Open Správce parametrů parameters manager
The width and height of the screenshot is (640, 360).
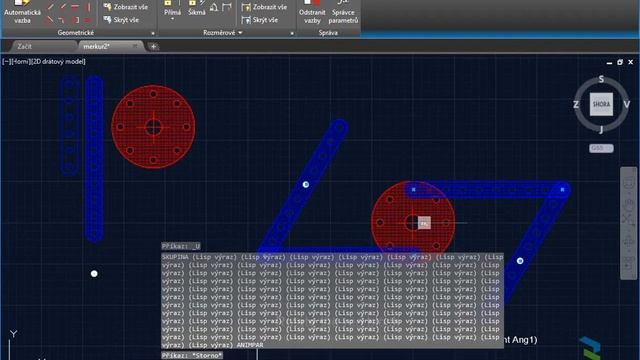pyautogui.click(x=343, y=12)
